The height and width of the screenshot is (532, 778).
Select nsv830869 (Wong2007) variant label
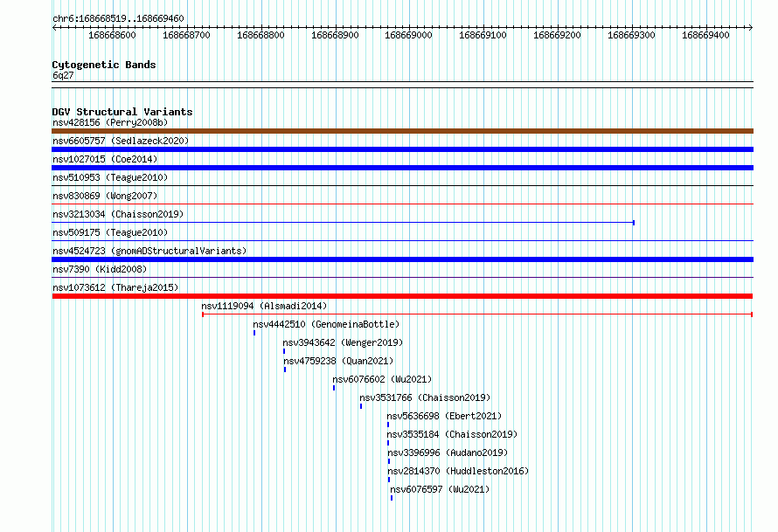(x=105, y=196)
